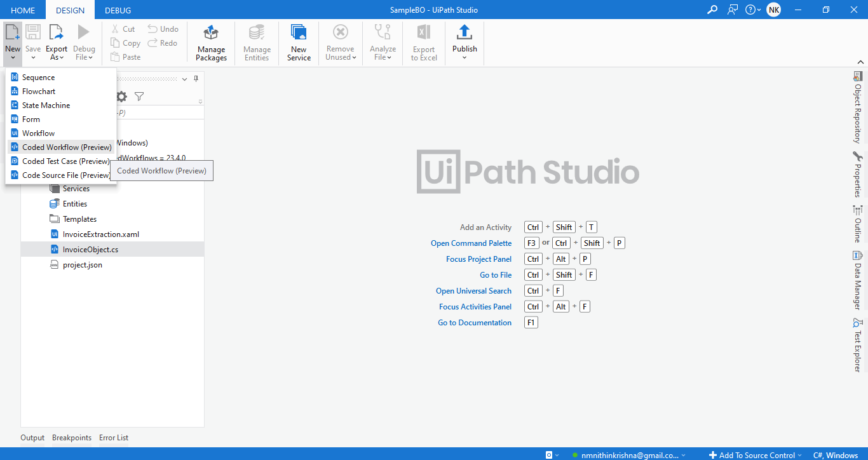Click Cut in the ribbon
The height and width of the screenshot is (460, 868).
click(123, 29)
